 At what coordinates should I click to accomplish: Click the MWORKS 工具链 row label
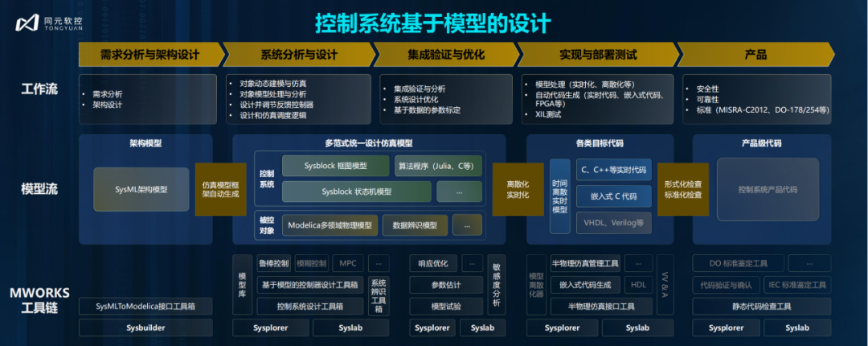(x=39, y=299)
